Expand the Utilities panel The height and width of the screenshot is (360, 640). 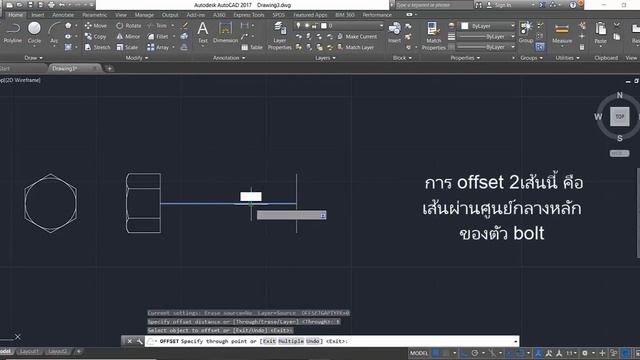click(567, 58)
